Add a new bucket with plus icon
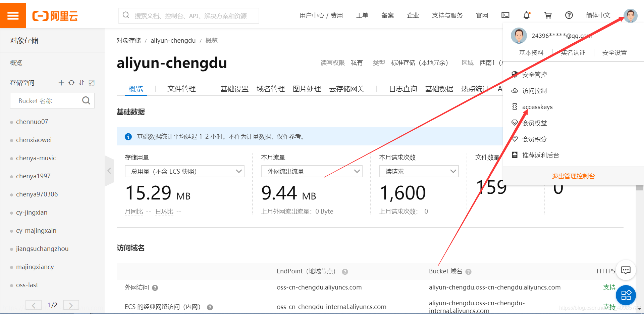 61,83
